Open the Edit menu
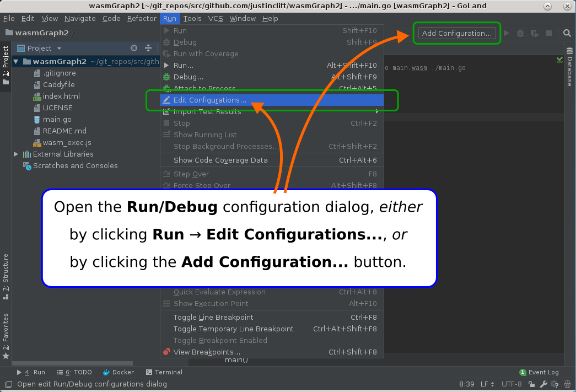 point(28,18)
